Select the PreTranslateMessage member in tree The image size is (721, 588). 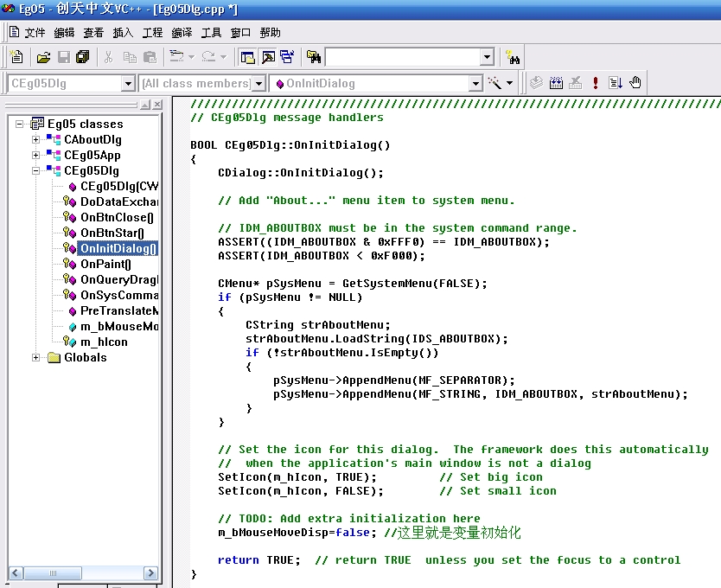point(119,311)
